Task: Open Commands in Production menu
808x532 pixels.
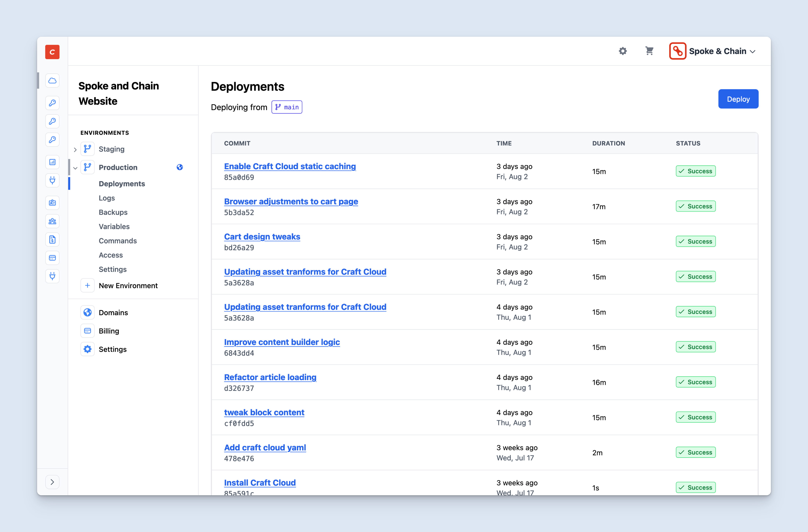Action: click(x=118, y=240)
